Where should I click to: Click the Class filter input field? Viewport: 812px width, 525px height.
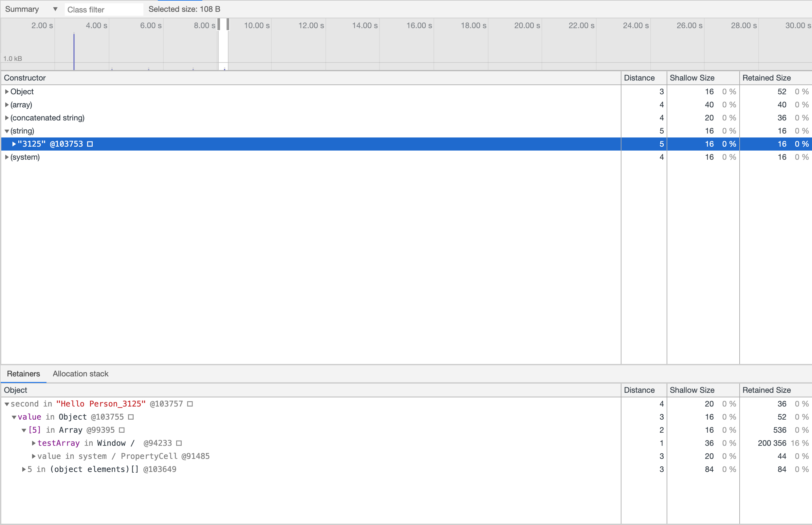[104, 9]
